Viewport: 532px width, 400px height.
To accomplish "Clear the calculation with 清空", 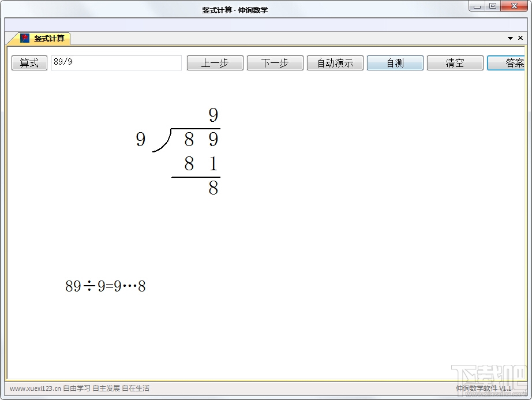I will coord(455,63).
